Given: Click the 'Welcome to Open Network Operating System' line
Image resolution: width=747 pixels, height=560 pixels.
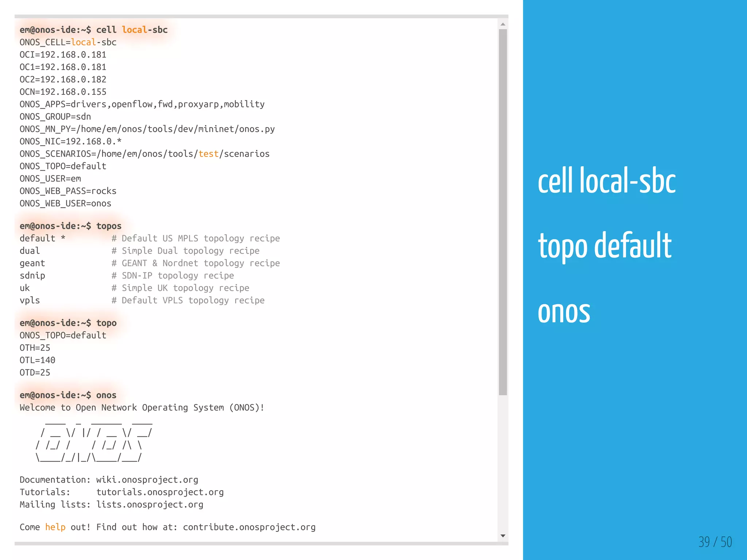Looking at the screenshot, I should point(142,408).
